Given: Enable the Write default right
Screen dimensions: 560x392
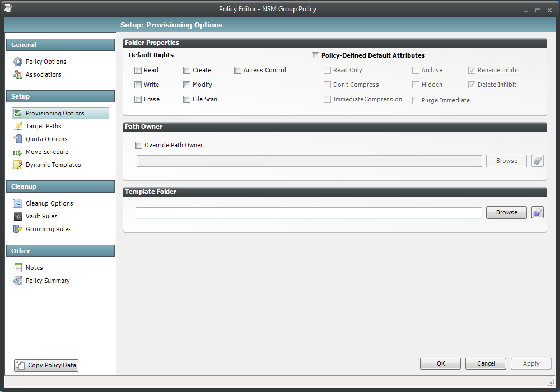Looking at the screenshot, I should (x=138, y=85).
